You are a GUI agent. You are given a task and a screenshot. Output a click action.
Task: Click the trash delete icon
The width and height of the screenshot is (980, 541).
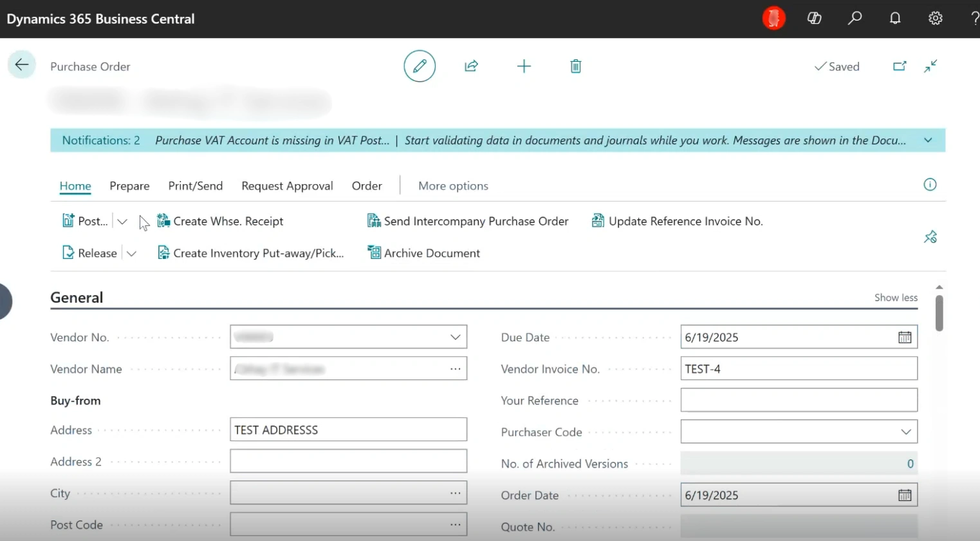click(576, 66)
